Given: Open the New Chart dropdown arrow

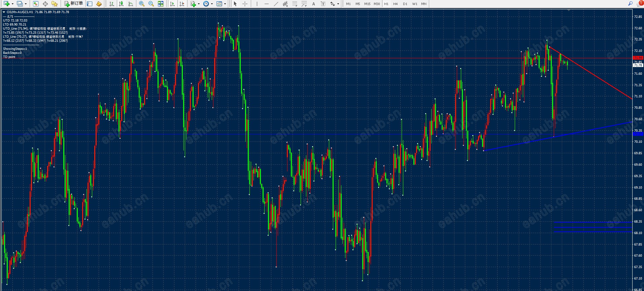Looking at the screenshot, I should 12,4.
